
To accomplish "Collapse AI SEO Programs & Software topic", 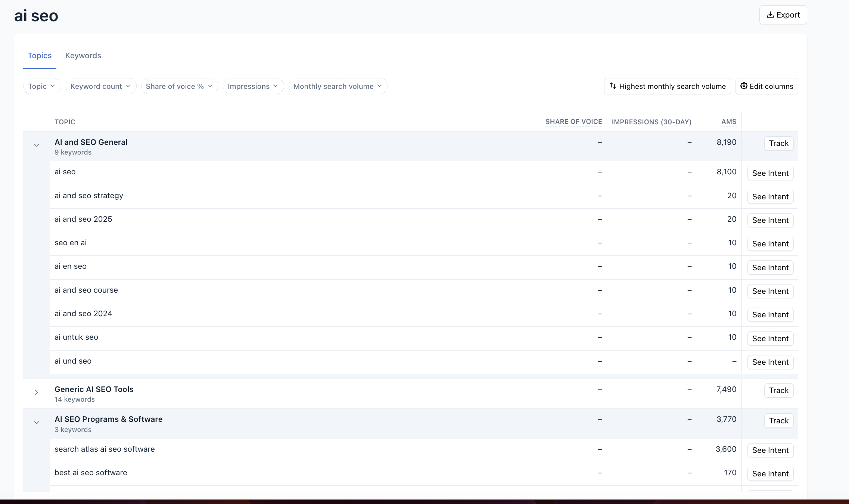I will (x=37, y=423).
